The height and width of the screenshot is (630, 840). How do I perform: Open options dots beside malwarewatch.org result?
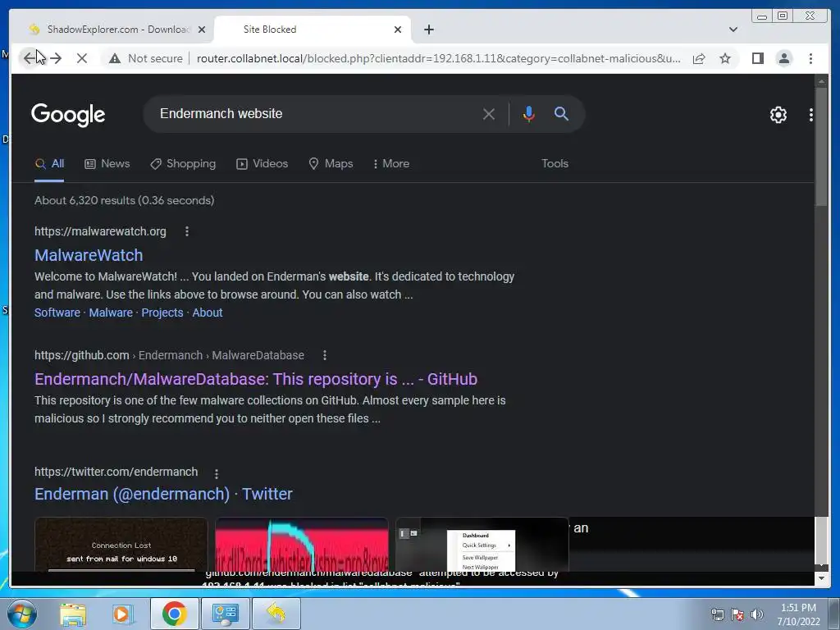pos(186,231)
